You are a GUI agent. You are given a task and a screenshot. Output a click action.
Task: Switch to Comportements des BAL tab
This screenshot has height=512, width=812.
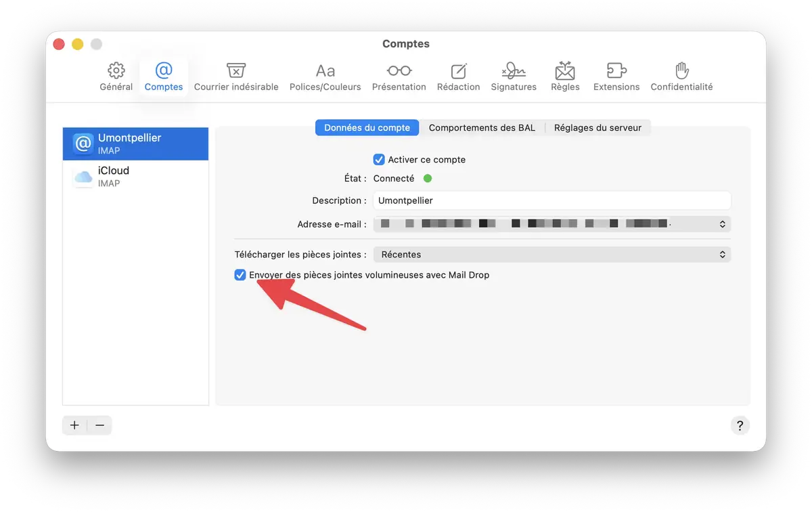pyautogui.click(x=481, y=127)
